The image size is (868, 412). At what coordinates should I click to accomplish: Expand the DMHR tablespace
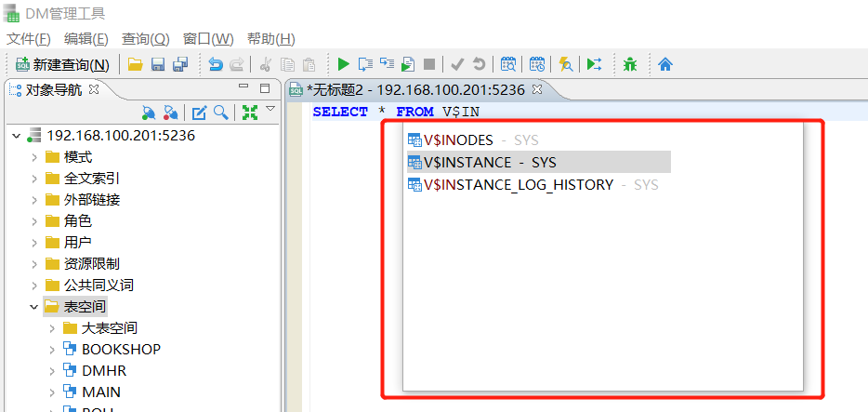(x=52, y=371)
